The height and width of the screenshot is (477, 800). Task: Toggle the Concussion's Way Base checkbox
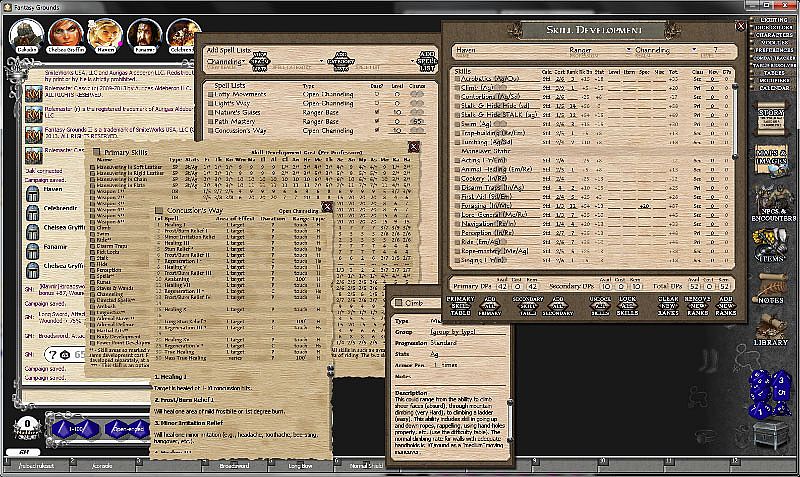[374, 131]
